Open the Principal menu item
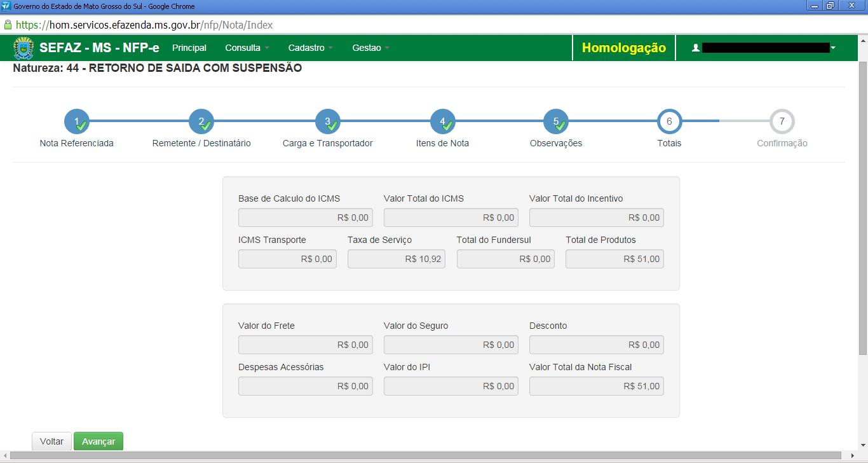This screenshot has width=868, height=463. pyautogui.click(x=189, y=48)
